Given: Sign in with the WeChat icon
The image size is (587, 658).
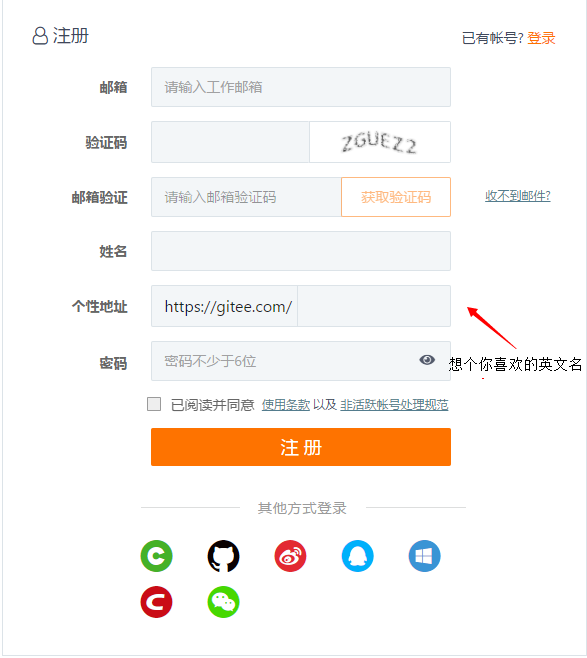Looking at the screenshot, I should 223,602.
